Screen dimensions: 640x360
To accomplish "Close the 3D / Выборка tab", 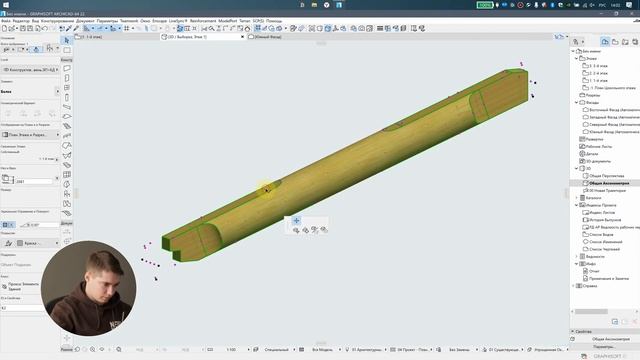I will point(242,37).
